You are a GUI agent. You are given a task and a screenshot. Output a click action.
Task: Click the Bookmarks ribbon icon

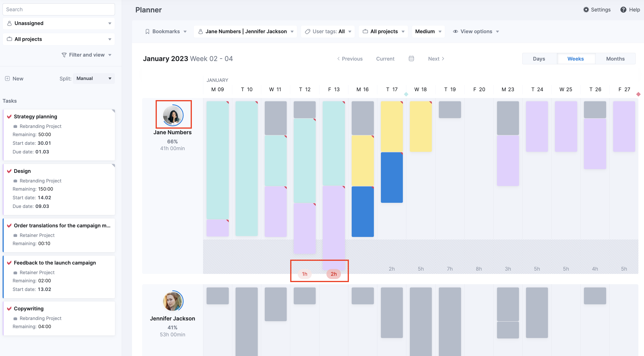coord(147,32)
